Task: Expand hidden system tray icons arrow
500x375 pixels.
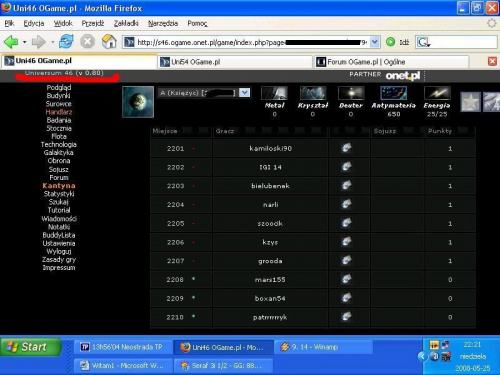Action: coord(422,357)
